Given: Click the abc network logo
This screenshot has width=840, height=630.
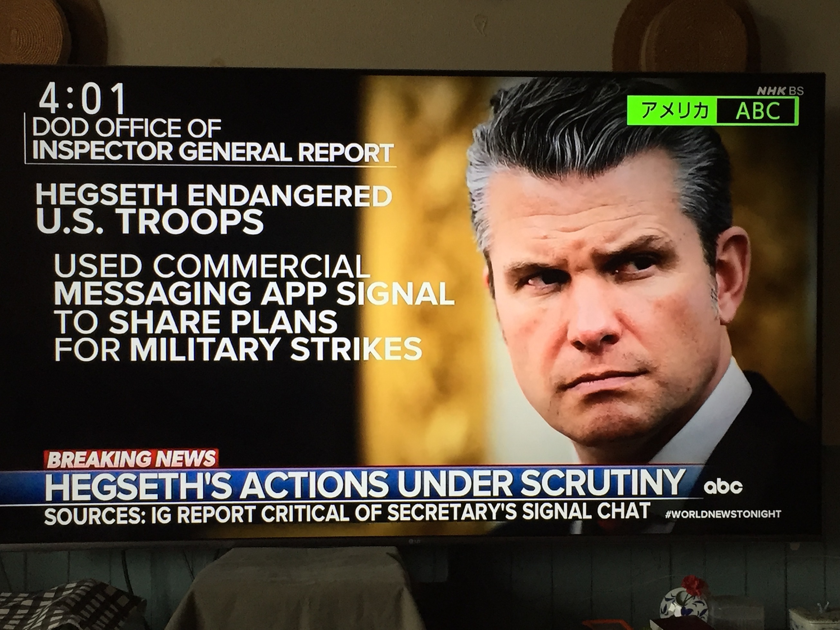Looking at the screenshot, I should click(x=723, y=487).
